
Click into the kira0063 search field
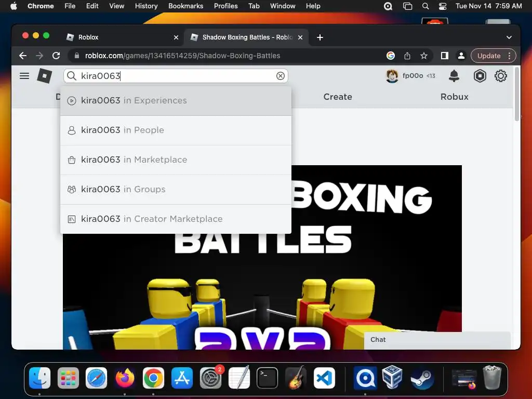tap(176, 76)
